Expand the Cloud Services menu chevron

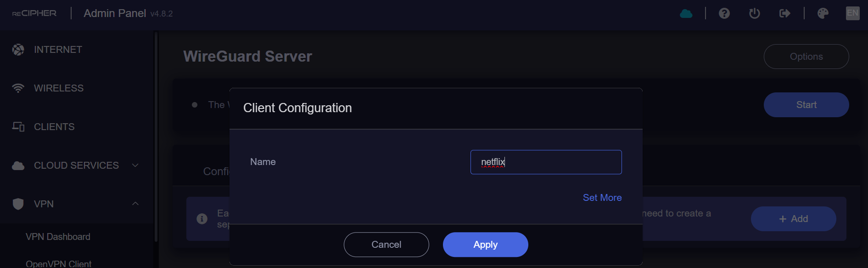[x=135, y=165]
